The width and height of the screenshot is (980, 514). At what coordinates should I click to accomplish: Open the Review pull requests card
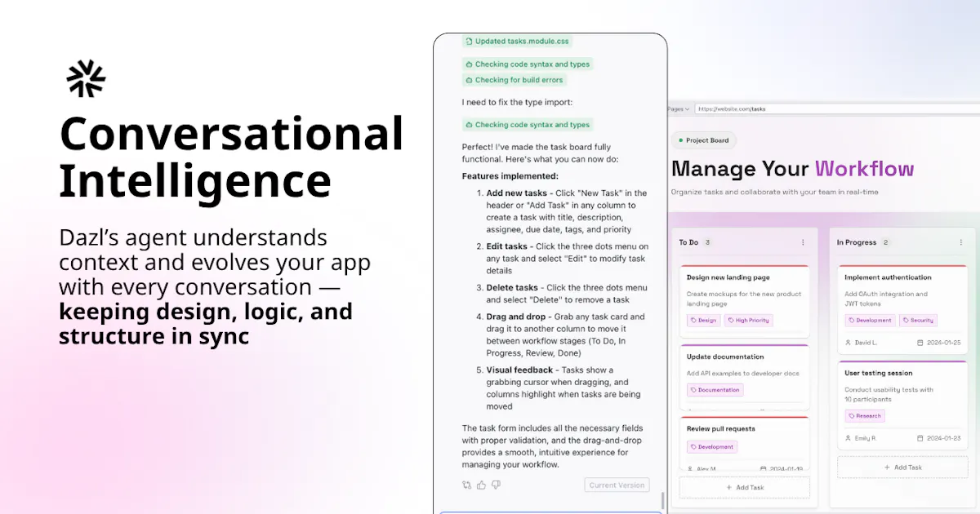click(x=744, y=444)
